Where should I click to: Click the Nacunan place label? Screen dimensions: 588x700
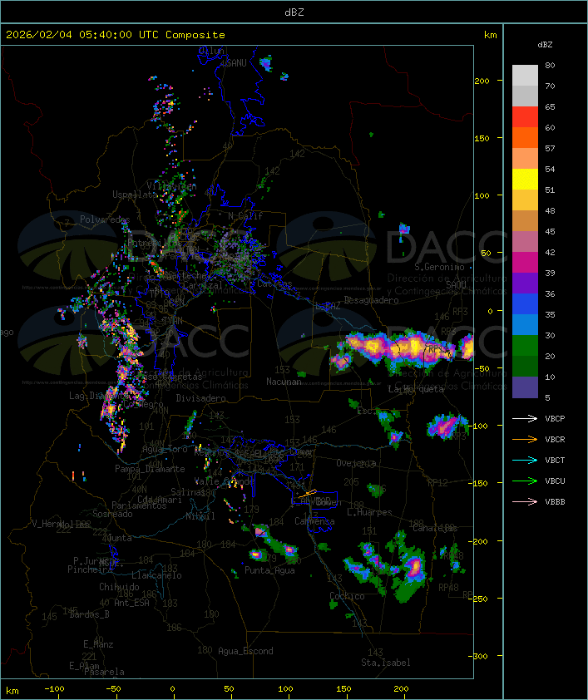[284, 382]
